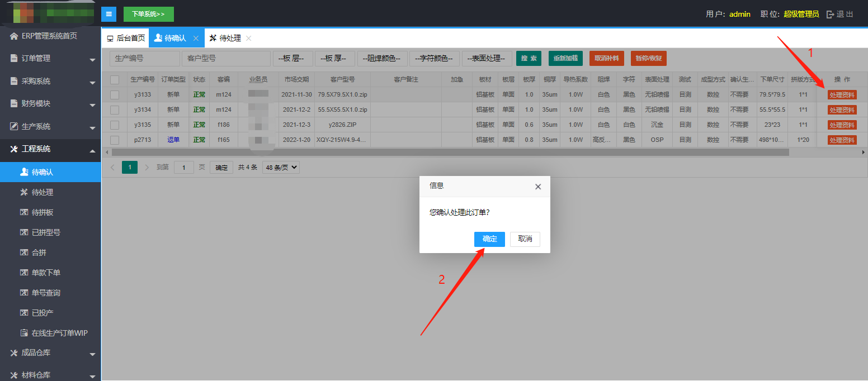Click the hamburger menu toggle icon

108,14
